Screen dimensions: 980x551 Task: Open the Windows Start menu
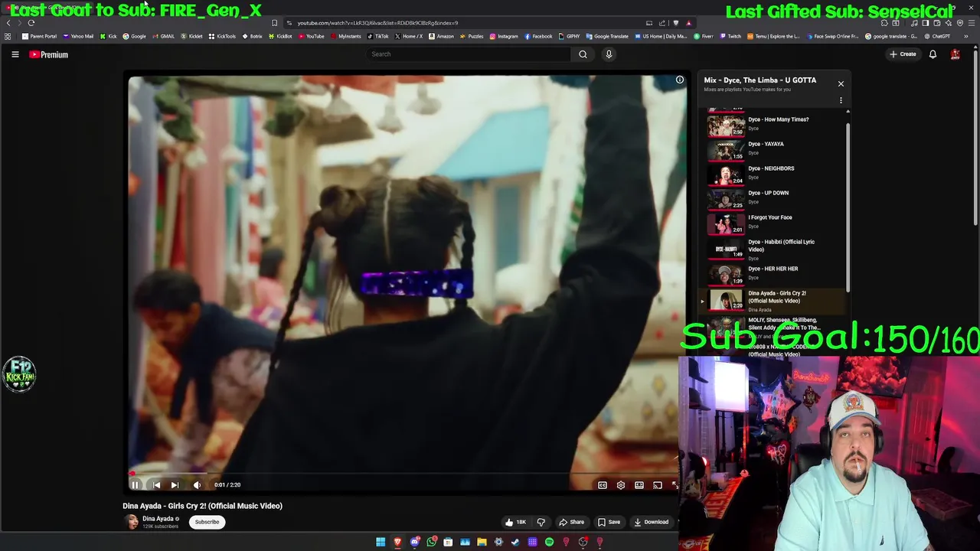(x=381, y=542)
